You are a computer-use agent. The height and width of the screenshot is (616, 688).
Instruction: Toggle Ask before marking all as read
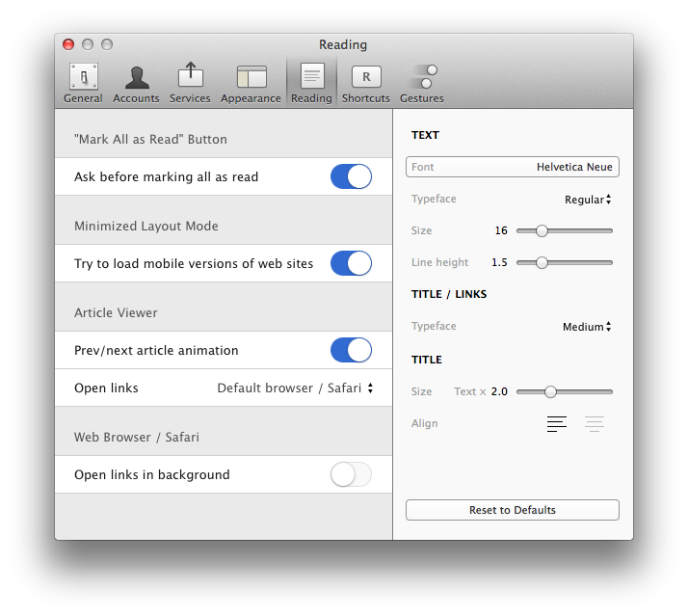point(351,176)
